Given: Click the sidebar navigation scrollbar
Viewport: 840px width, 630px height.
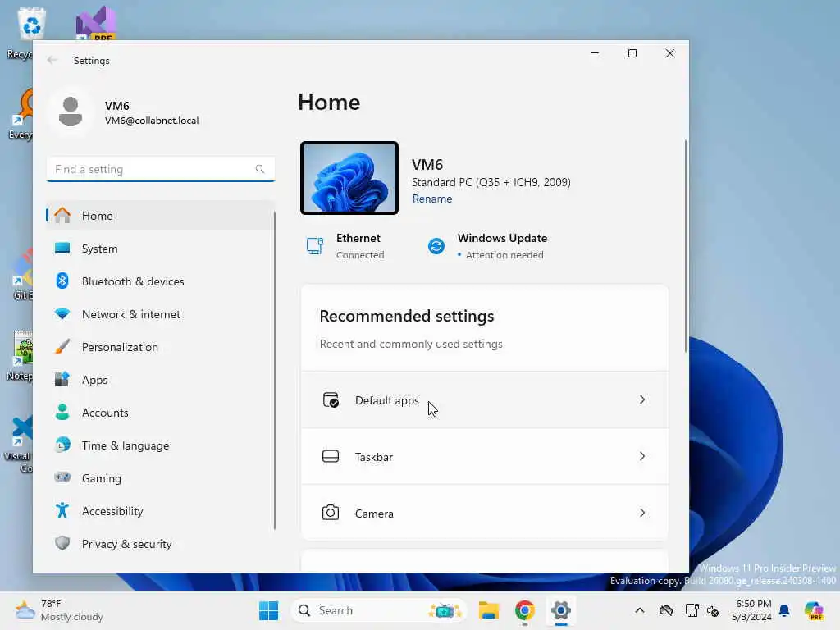Looking at the screenshot, I should click(274, 370).
